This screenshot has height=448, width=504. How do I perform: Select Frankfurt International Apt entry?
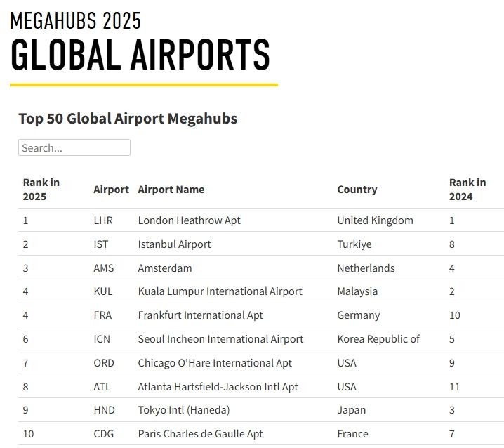[x=200, y=315]
